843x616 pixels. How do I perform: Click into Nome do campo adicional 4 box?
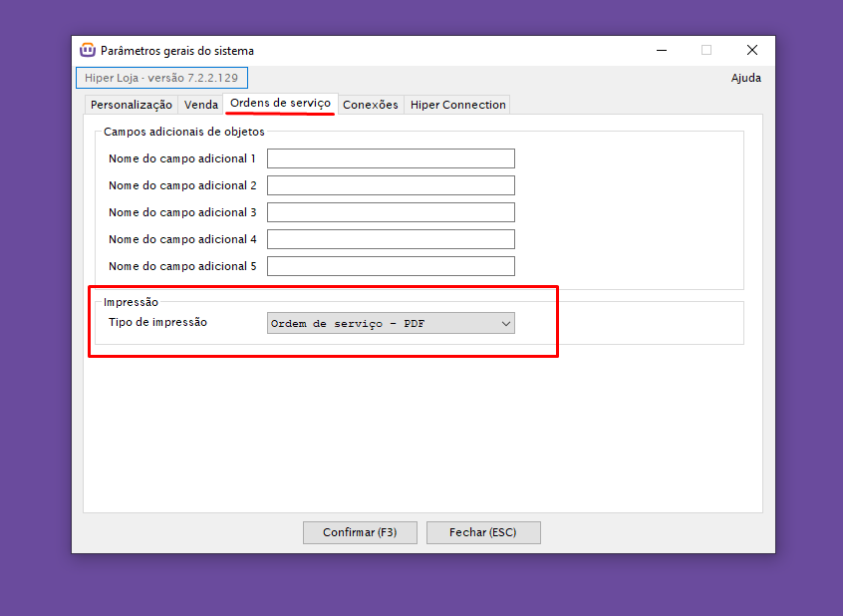point(391,239)
